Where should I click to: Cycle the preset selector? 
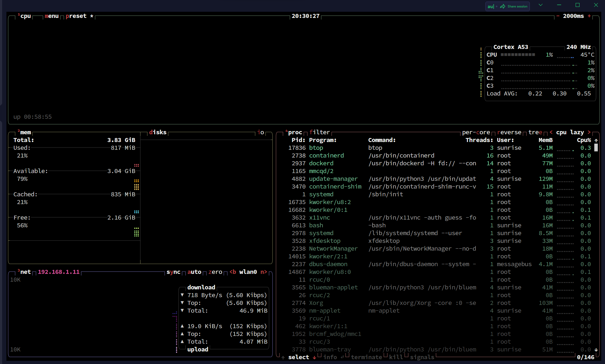click(x=76, y=16)
